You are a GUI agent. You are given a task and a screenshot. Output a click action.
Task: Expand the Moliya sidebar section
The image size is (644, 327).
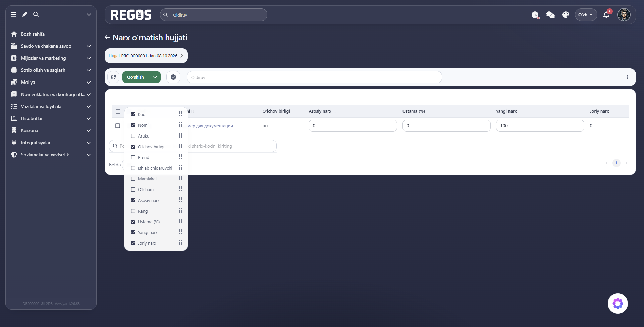[x=51, y=82]
